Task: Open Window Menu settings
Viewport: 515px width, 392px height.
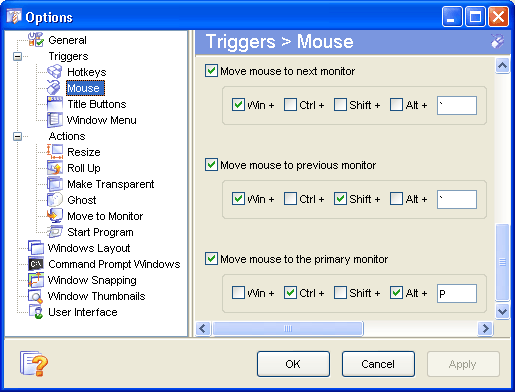Action: pyautogui.click(x=102, y=120)
